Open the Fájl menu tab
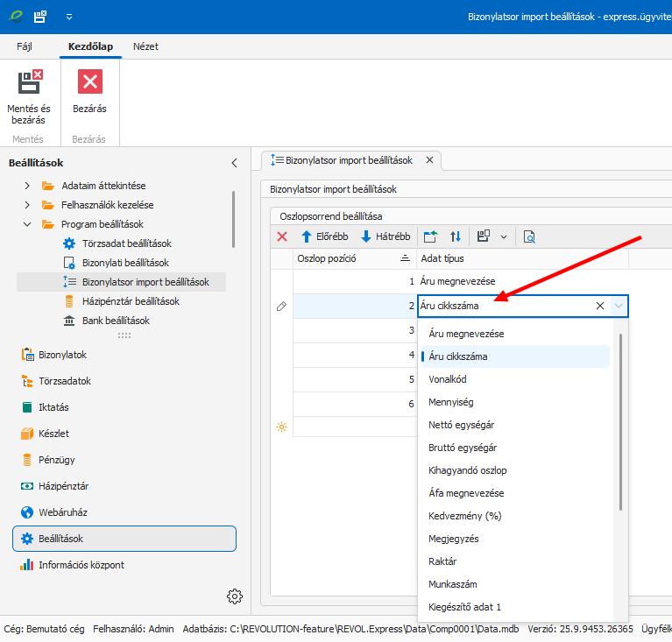This screenshot has width=672, height=642. click(x=25, y=46)
